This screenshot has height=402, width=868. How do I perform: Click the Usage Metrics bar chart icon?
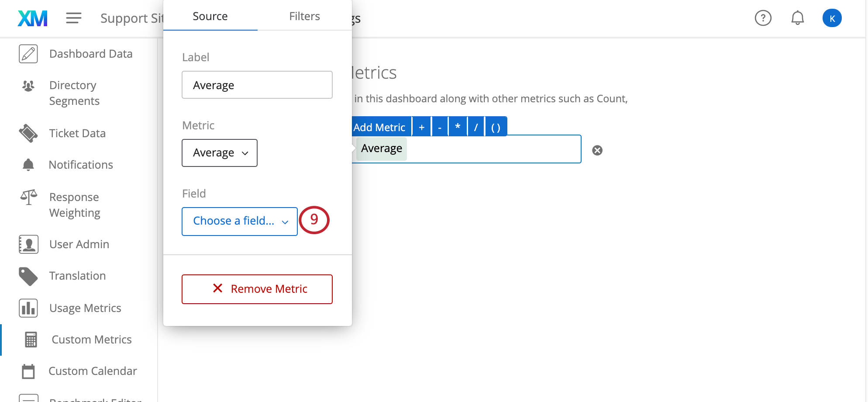[28, 308]
